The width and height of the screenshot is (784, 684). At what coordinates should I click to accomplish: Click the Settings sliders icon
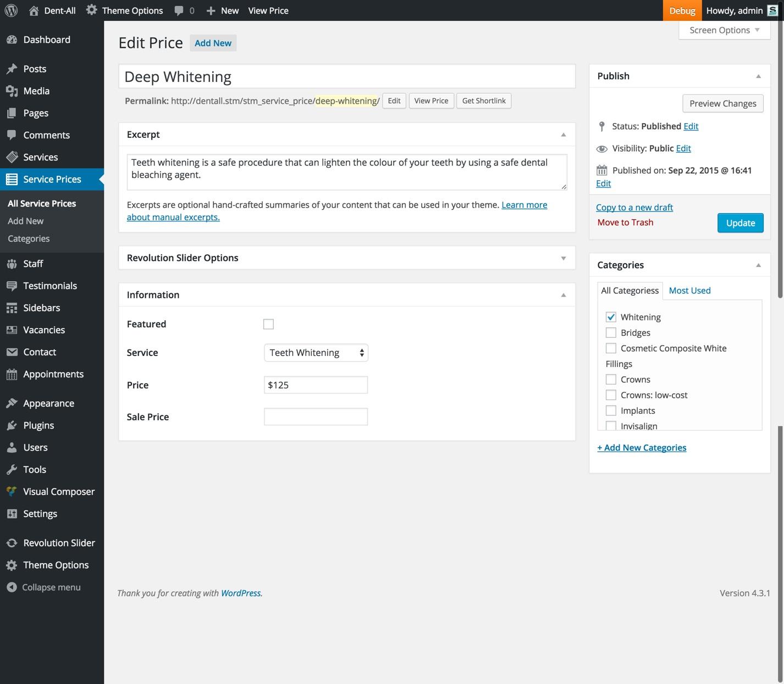tap(12, 514)
